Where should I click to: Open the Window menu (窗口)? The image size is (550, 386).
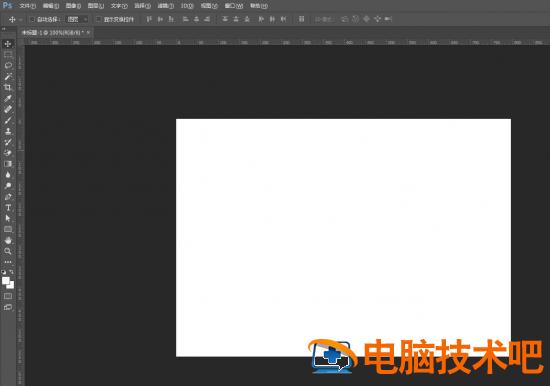tap(234, 6)
